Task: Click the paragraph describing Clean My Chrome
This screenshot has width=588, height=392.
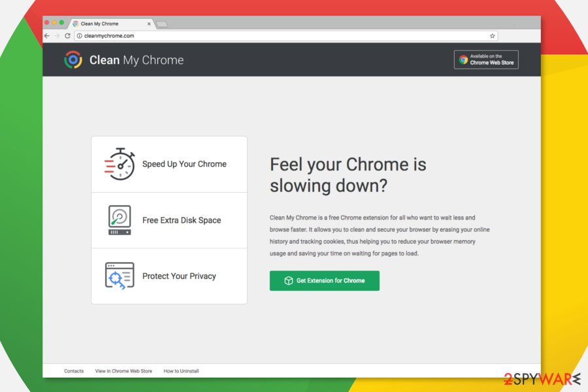Action: (x=380, y=235)
